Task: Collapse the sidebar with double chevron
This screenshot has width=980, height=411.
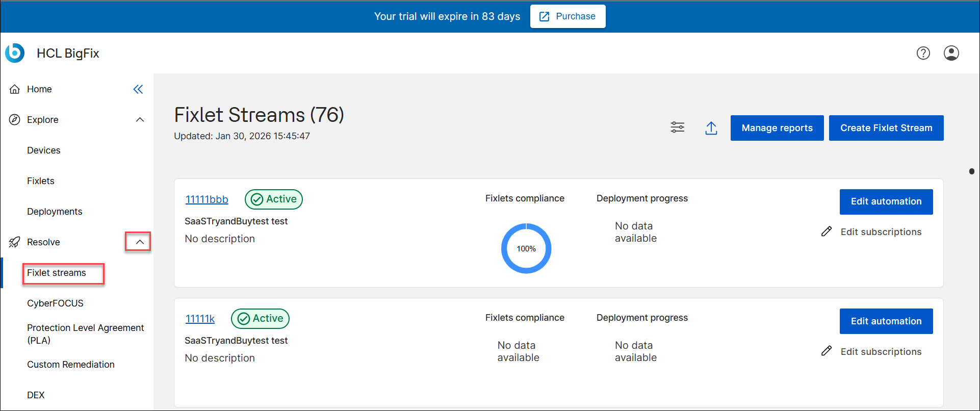Action: pyautogui.click(x=138, y=89)
